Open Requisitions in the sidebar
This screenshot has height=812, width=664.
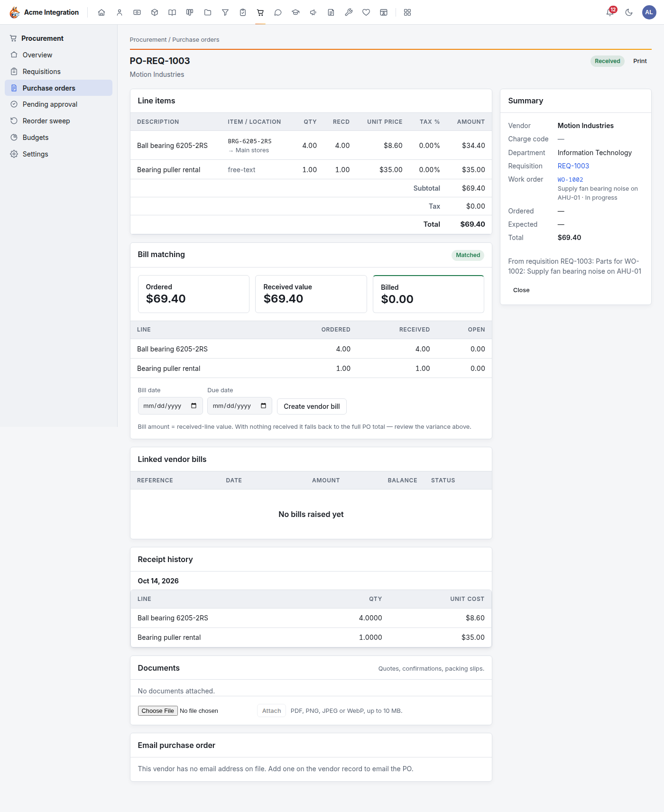tap(59, 72)
